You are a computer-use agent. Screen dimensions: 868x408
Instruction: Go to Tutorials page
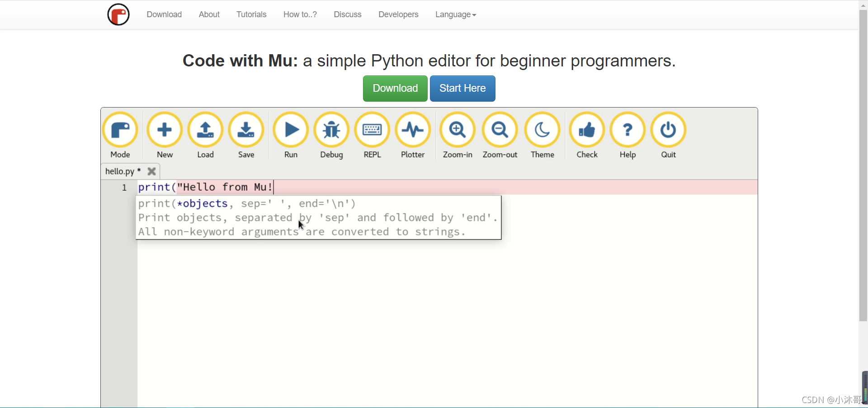click(x=251, y=14)
